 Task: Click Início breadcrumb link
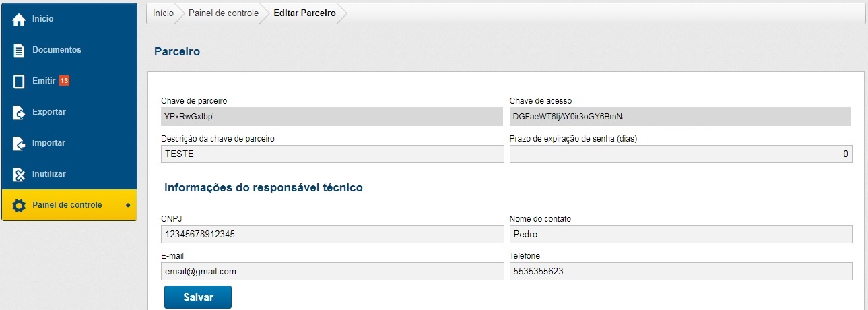[x=163, y=13]
